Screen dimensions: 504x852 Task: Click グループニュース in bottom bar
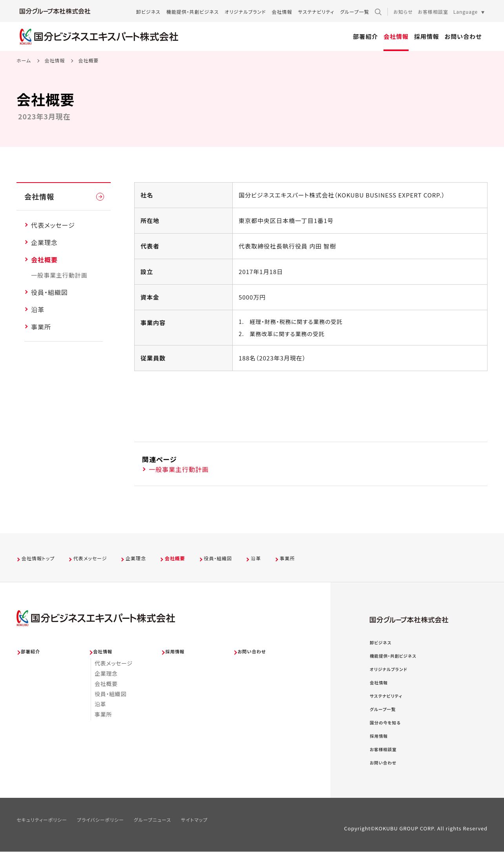click(152, 820)
